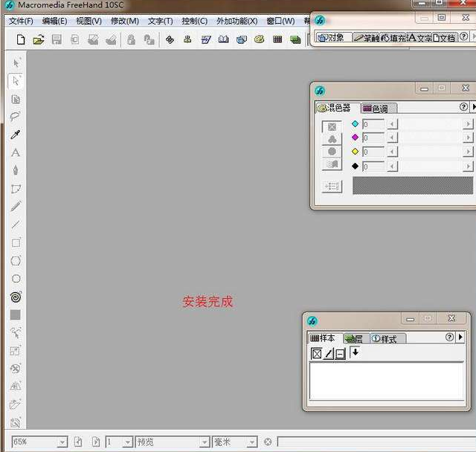Screen dimensions: 476x452
Task: Open mixer panel options arrow menu
Action: (x=473, y=107)
